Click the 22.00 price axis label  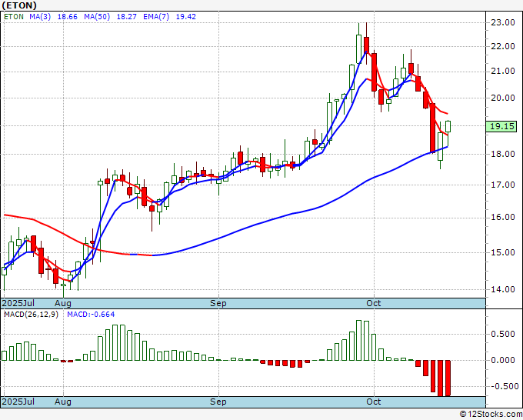503,47
